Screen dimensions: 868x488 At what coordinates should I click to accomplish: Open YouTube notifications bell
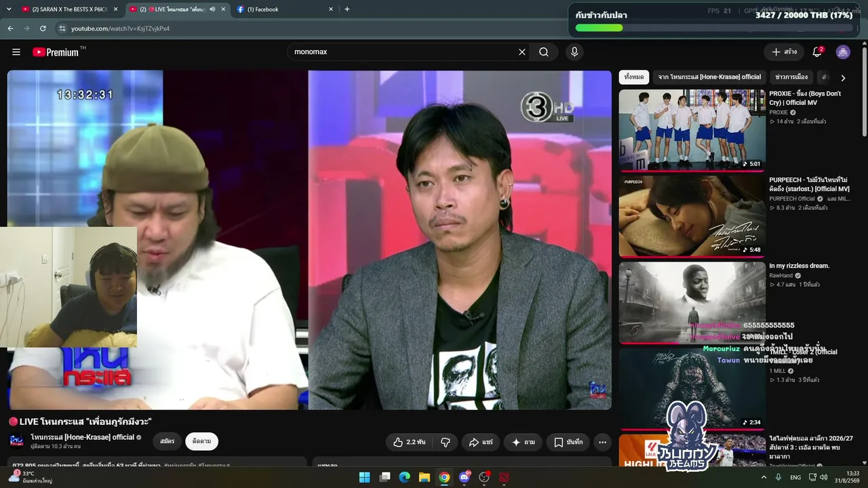click(817, 52)
